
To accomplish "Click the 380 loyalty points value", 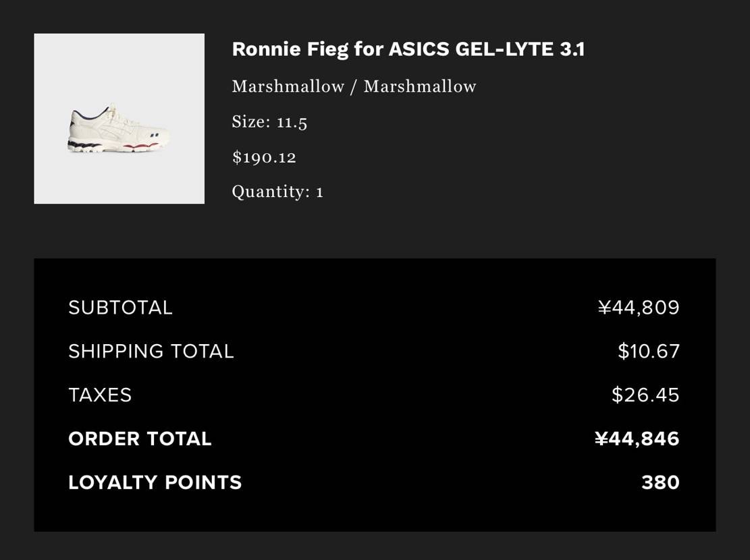I will coord(660,483).
